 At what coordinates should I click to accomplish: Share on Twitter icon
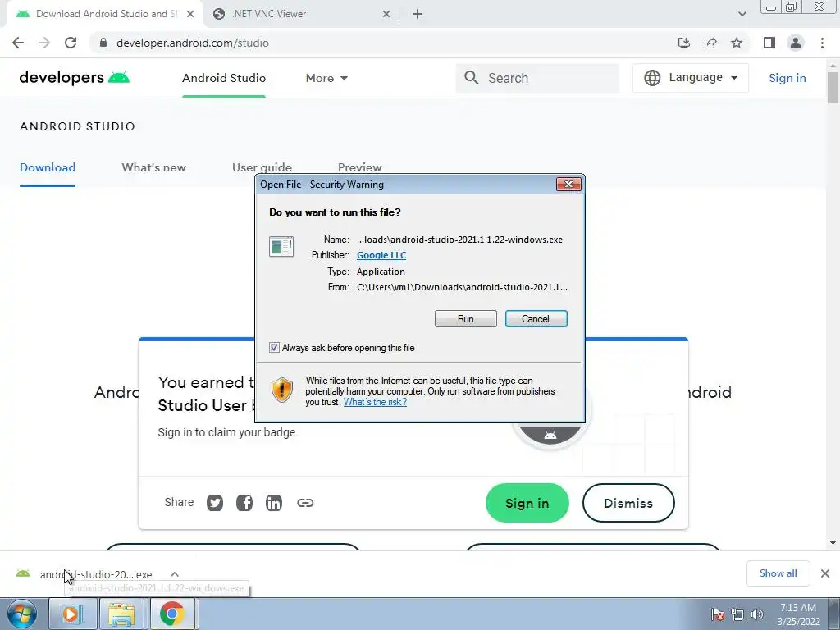[215, 503]
